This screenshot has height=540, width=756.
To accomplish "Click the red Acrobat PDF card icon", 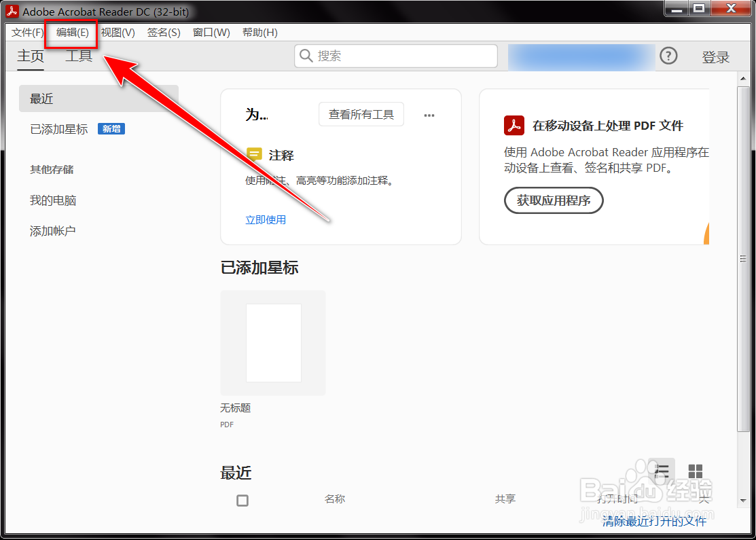I will (514, 126).
